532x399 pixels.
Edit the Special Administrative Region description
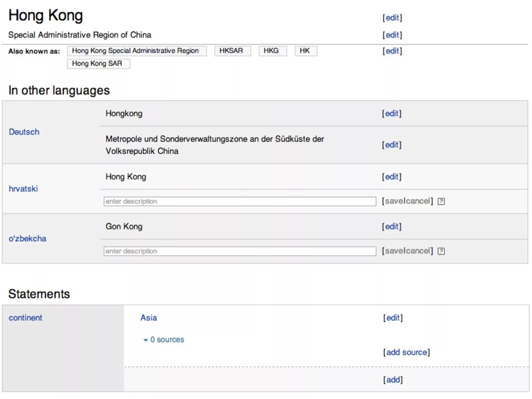(x=392, y=35)
